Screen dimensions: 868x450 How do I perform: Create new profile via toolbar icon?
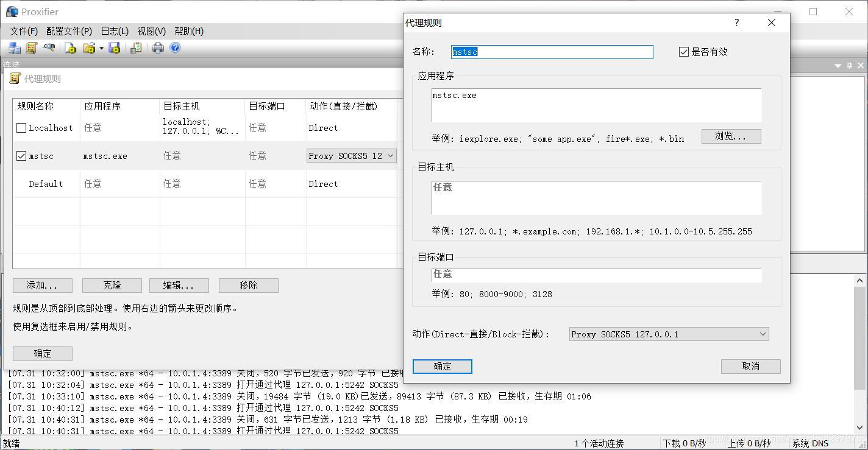click(71, 47)
